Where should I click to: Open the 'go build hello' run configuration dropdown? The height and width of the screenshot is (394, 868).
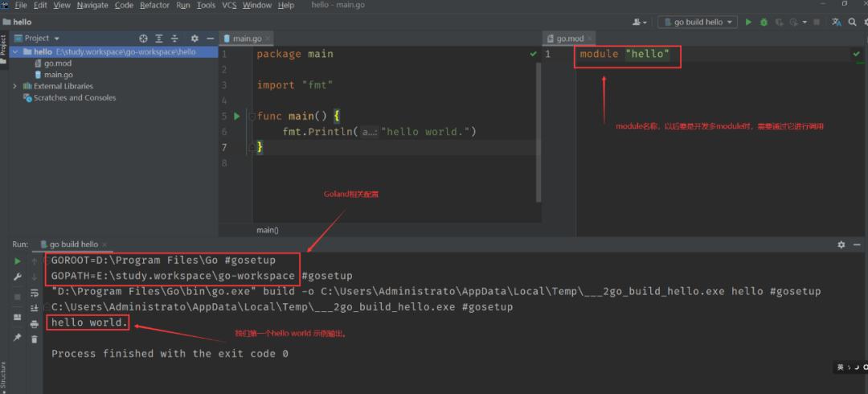[x=697, y=23]
